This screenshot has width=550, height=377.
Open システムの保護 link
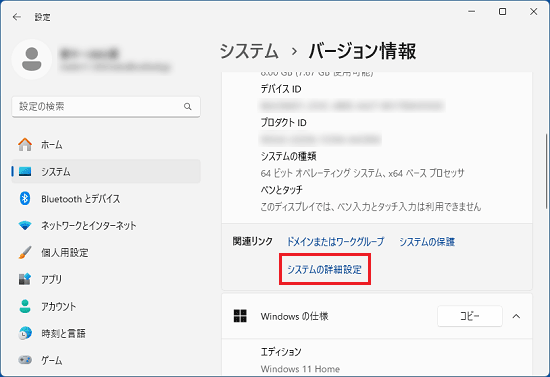[427, 242]
